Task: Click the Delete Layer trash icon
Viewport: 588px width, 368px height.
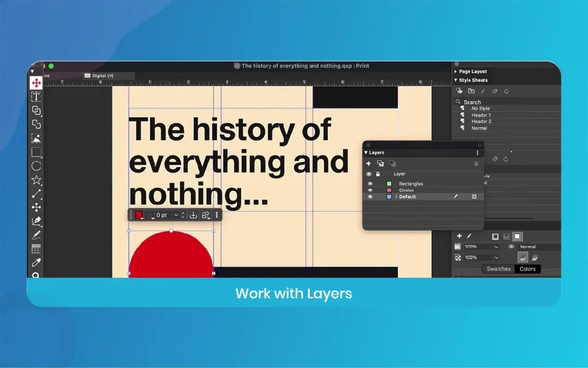Action: pos(476,164)
